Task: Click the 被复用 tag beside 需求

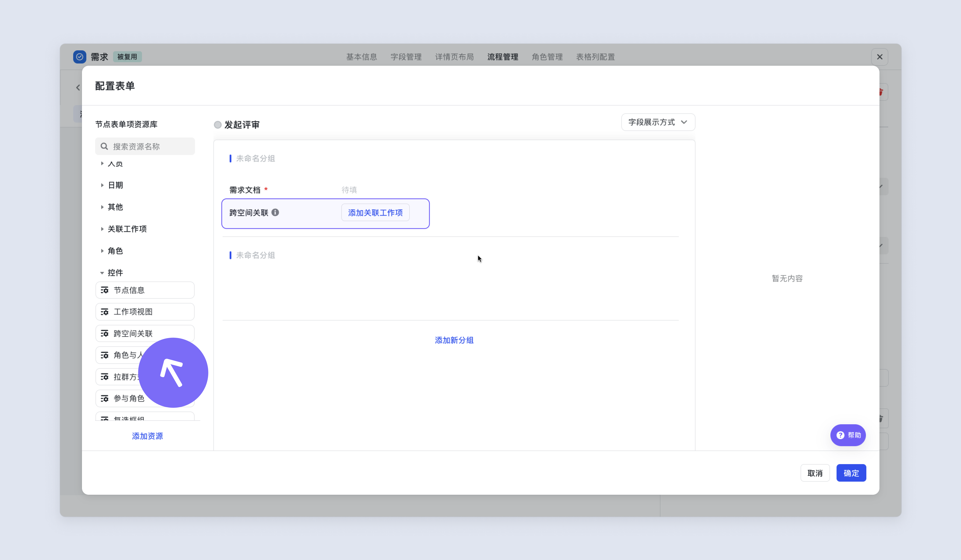Action: point(127,57)
